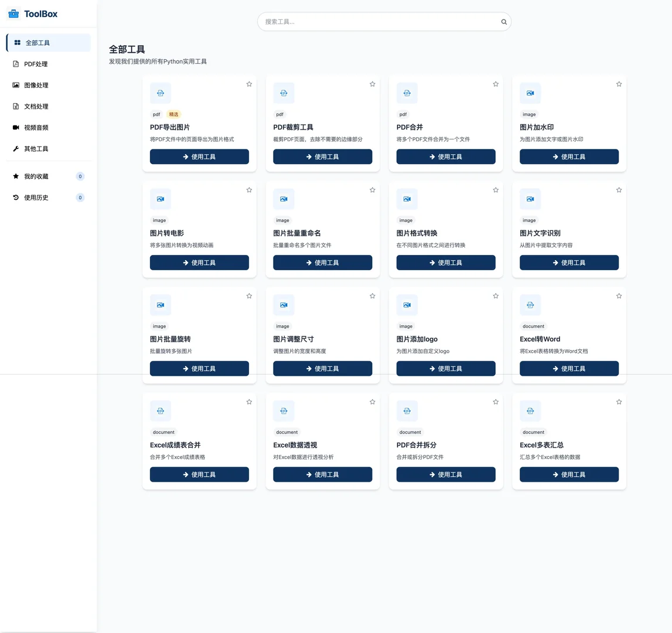Viewport: 672px width, 633px height.
Task: Star the Excel成绩表合并 tool
Action: coord(249,402)
